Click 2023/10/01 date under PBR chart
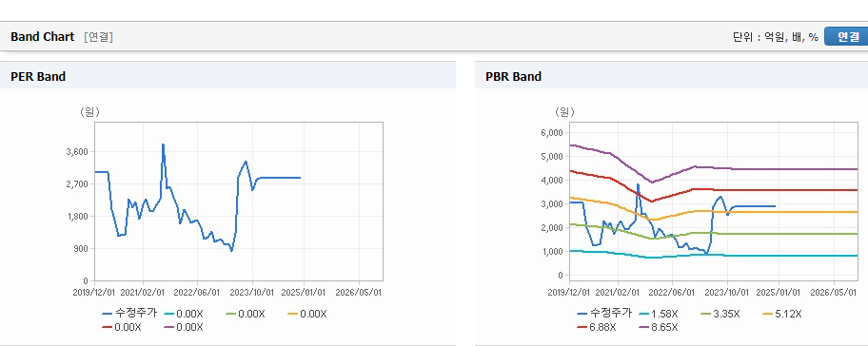 [x=727, y=293]
